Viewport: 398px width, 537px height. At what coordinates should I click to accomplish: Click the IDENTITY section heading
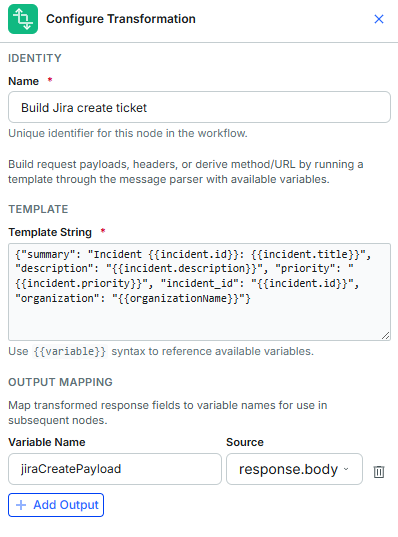click(35, 58)
